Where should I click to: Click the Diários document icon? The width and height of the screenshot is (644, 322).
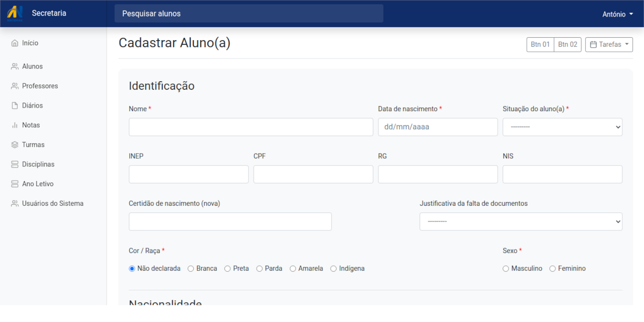pyautogui.click(x=15, y=105)
